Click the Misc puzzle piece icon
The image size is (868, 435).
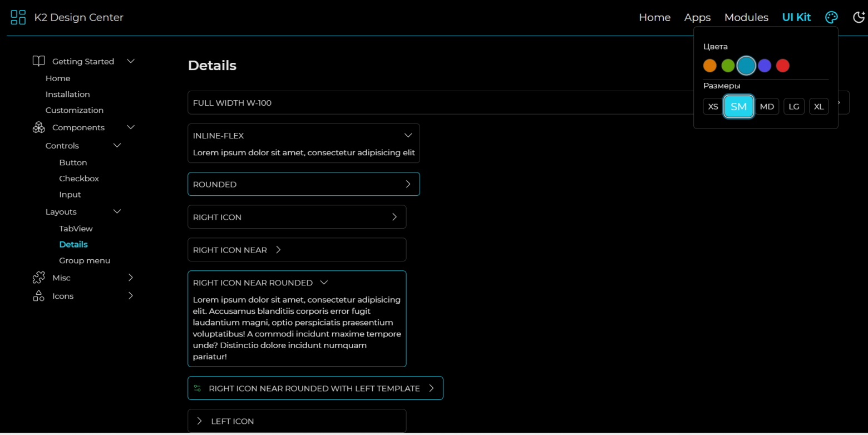[38, 278]
